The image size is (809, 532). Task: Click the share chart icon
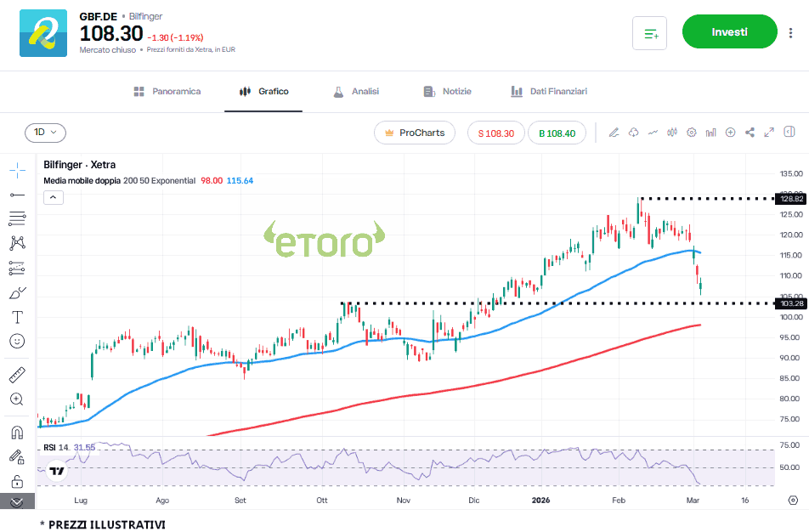coord(750,133)
